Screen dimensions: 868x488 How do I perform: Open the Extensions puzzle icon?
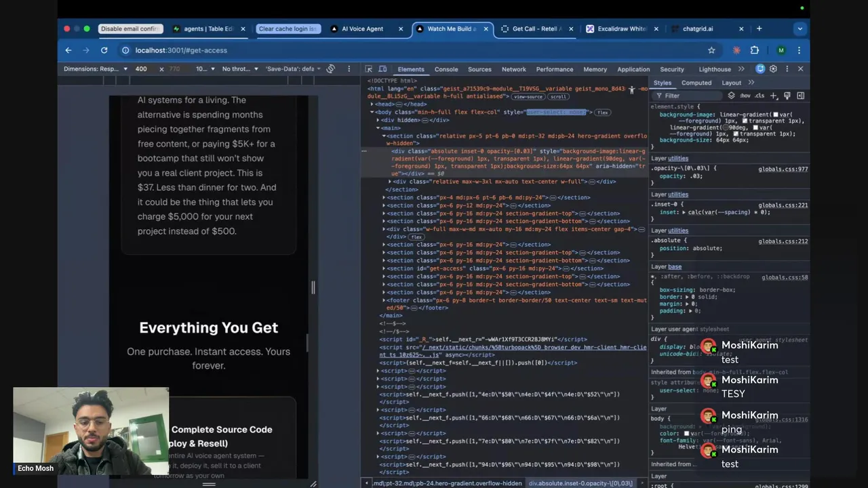tap(755, 50)
